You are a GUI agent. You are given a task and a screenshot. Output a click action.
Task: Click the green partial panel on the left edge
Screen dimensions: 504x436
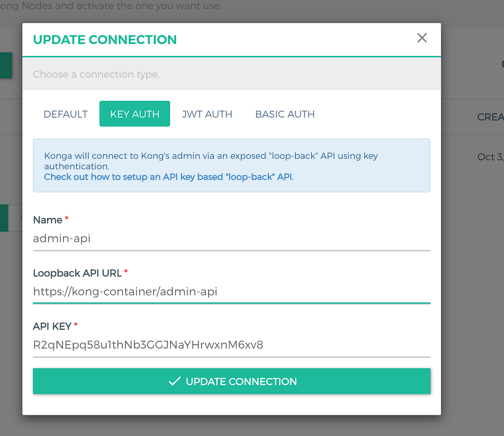click(5, 65)
